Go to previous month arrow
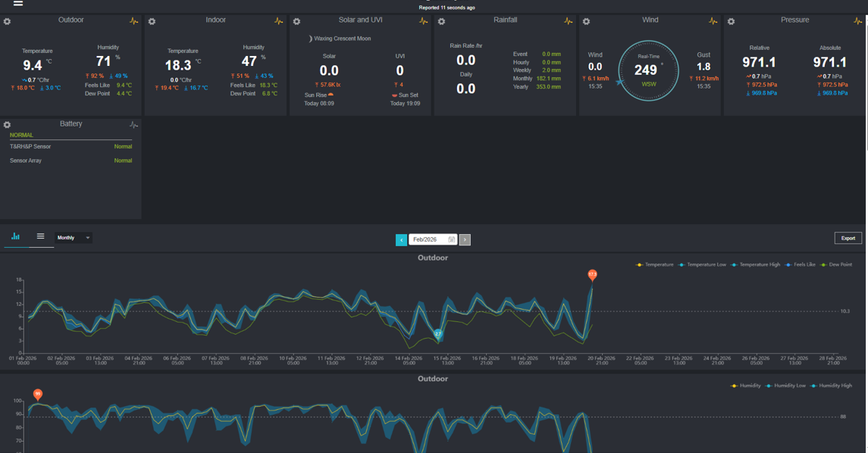Viewport: 868px width, 453px height. click(401, 239)
